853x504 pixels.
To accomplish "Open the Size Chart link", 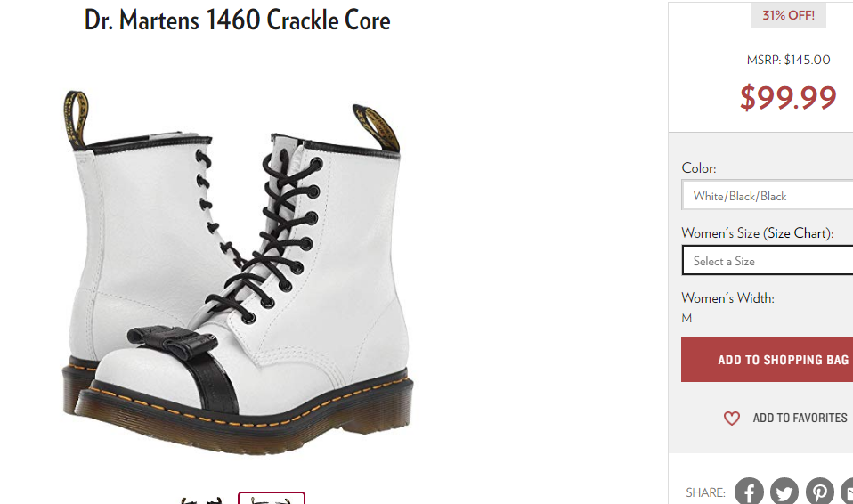I will click(x=796, y=233).
